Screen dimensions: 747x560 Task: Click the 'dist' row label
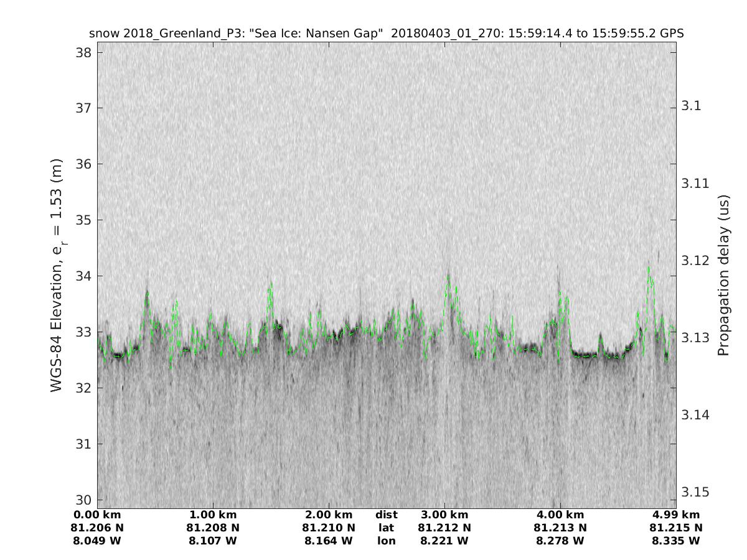[386, 515]
